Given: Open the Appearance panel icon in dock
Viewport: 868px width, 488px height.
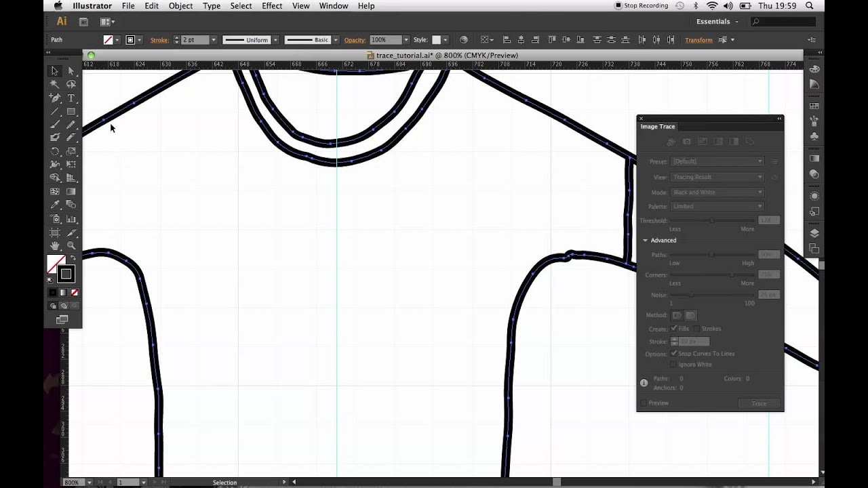Looking at the screenshot, I should pyautogui.click(x=814, y=197).
